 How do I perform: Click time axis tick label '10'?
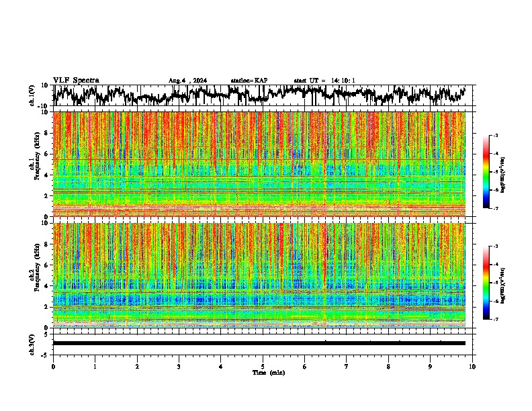pyautogui.click(x=472, y=367)
